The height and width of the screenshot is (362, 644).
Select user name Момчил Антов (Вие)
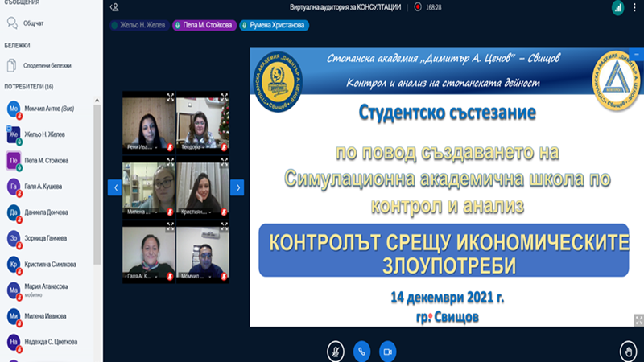(x=49, y=109)
